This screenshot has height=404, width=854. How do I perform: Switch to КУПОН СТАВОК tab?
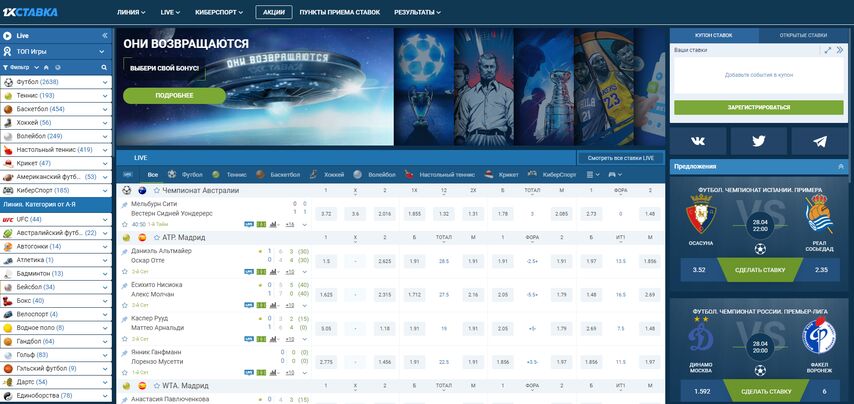pyautogui.click(x=714, y=35)
